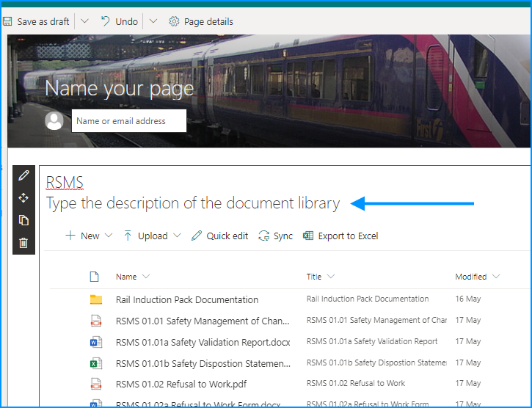Click the Name column header
Screen dimensions: 532x408
126,277
